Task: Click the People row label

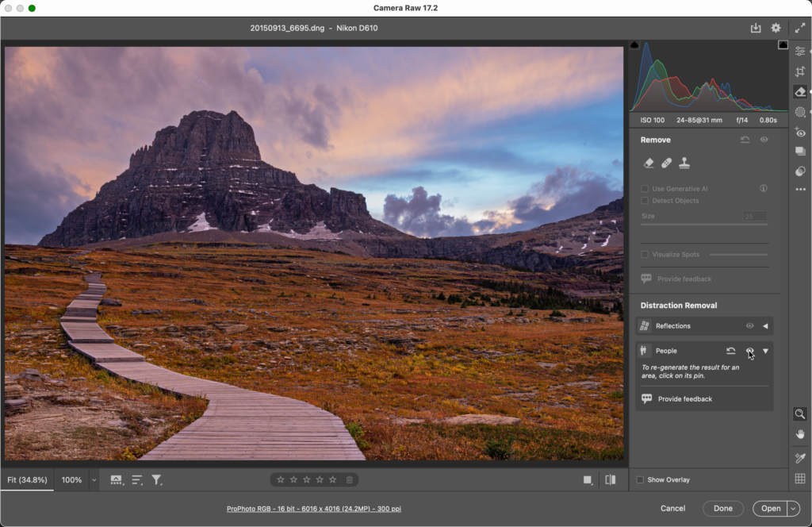Action: click(666, 351)
